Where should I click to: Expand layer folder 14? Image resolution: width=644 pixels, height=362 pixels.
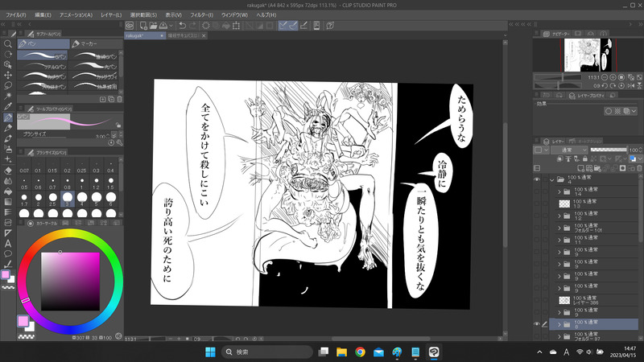559,191
